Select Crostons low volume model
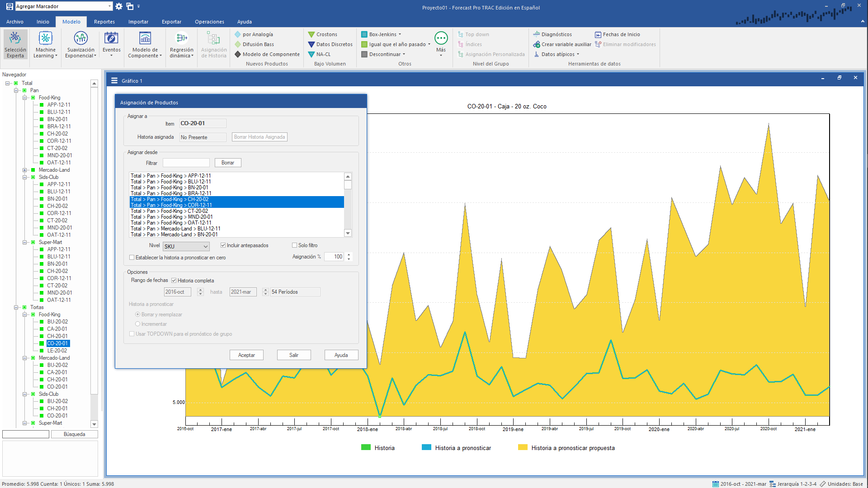868x488 pixels. [x=322, y=34]
